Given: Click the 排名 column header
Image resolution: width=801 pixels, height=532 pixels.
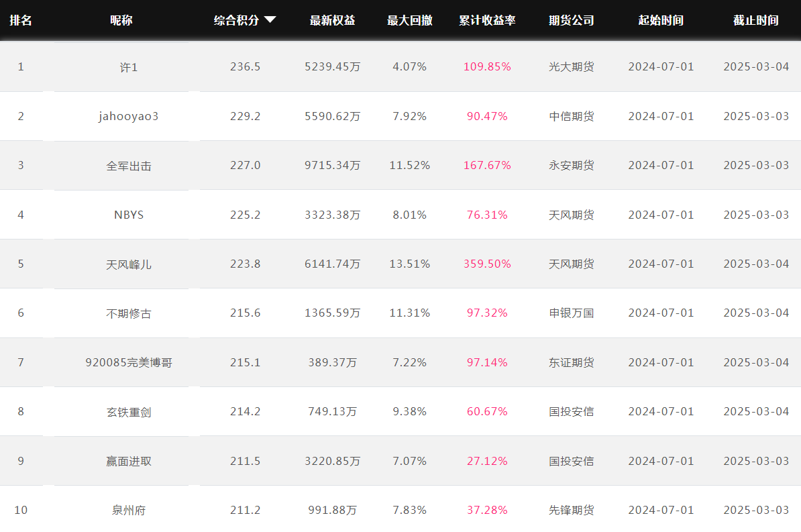Looking at the screenshot, I should (x=21, y=20).
